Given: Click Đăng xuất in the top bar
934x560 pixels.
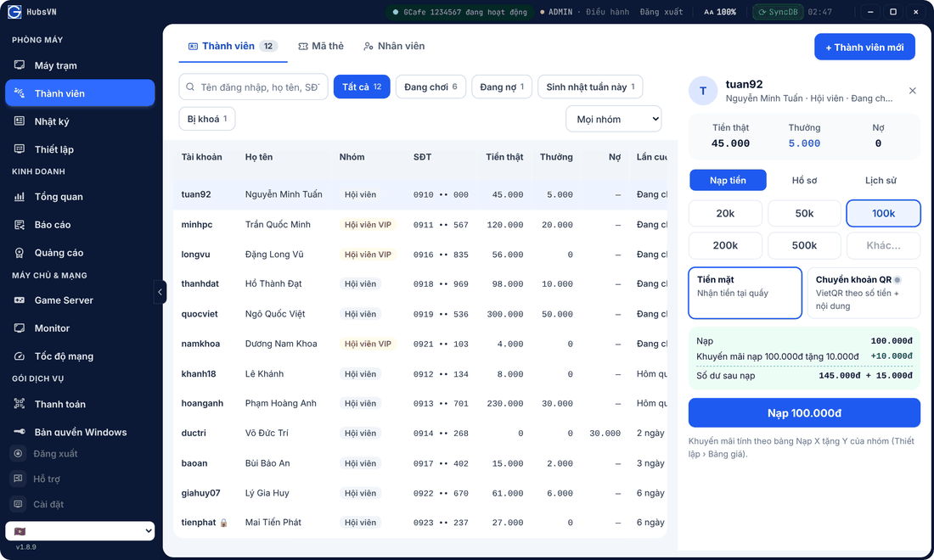Looking at the screenshot, I should (x=661, y=12).
